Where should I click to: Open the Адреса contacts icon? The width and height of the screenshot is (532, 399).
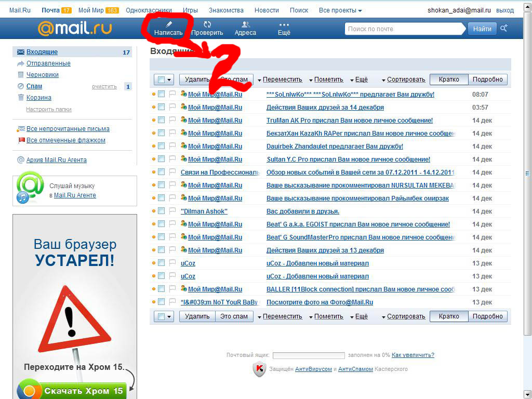pyautogui.click(x=246, y=24)
